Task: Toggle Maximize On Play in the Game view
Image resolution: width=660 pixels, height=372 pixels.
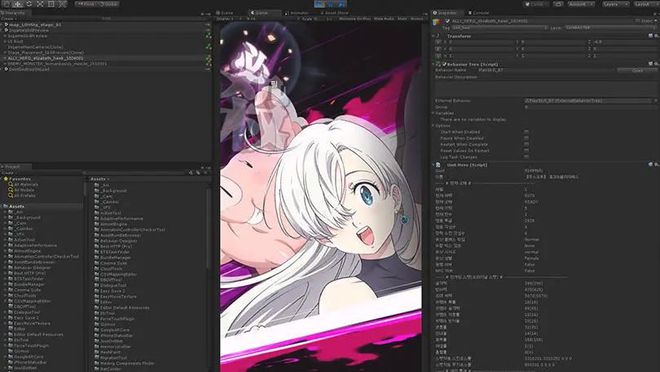Action: tap(355, 19)
